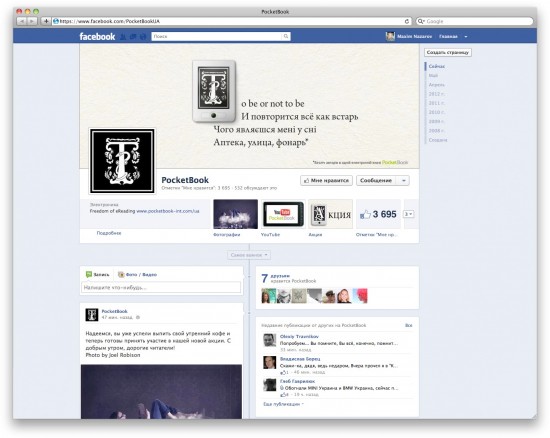
Task: Click the Safari forward navigation arrow
Action: (32, 21)
